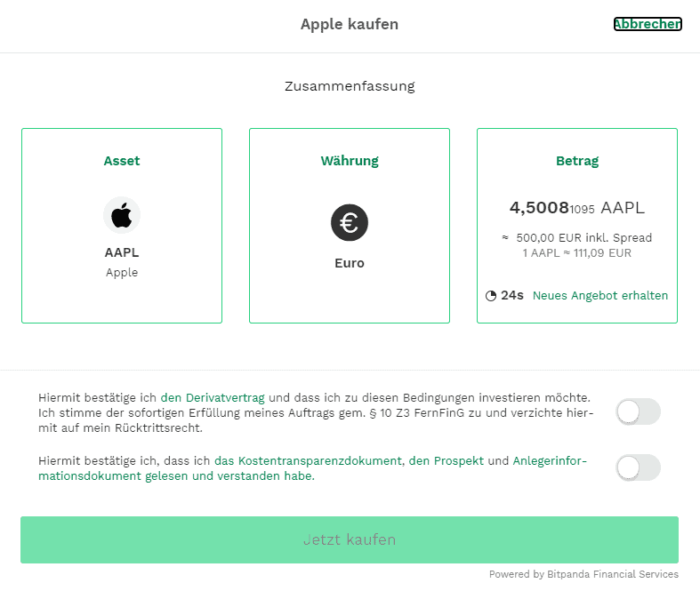700x591 pixels.
Task: Click the Euro currency label
Action: 350,263
